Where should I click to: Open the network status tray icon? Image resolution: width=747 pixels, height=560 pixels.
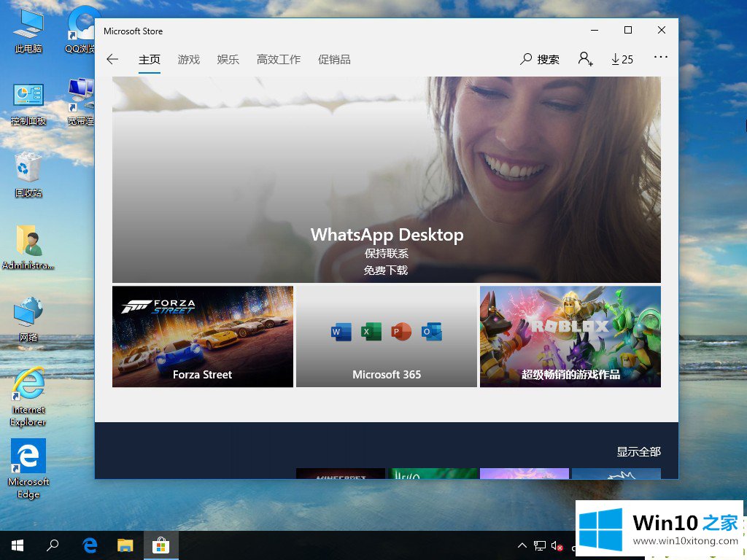pos(540,545)
